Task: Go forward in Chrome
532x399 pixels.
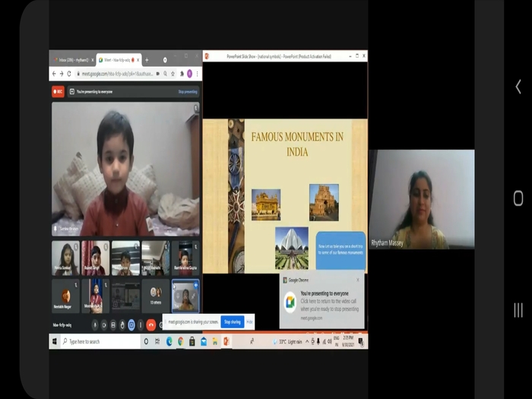Action: point(62,74)
